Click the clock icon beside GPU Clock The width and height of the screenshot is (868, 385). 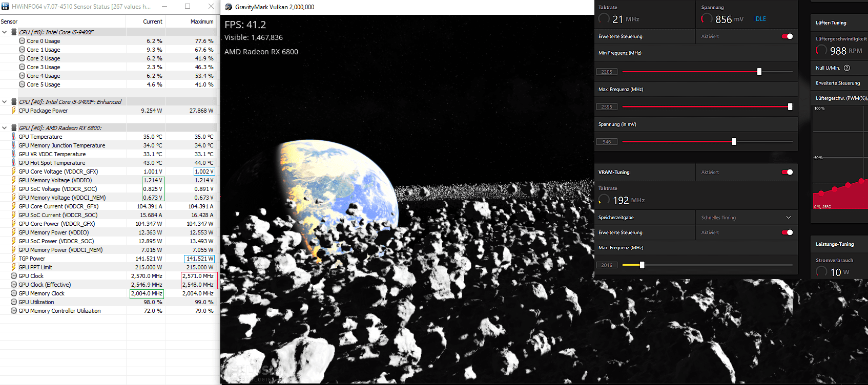coord(14,276)
